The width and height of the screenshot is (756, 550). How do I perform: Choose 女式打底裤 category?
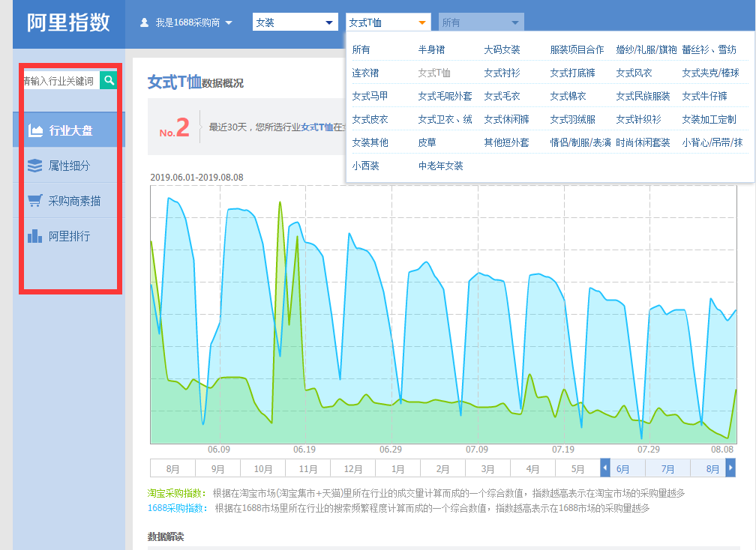click(x=572, y=73)
